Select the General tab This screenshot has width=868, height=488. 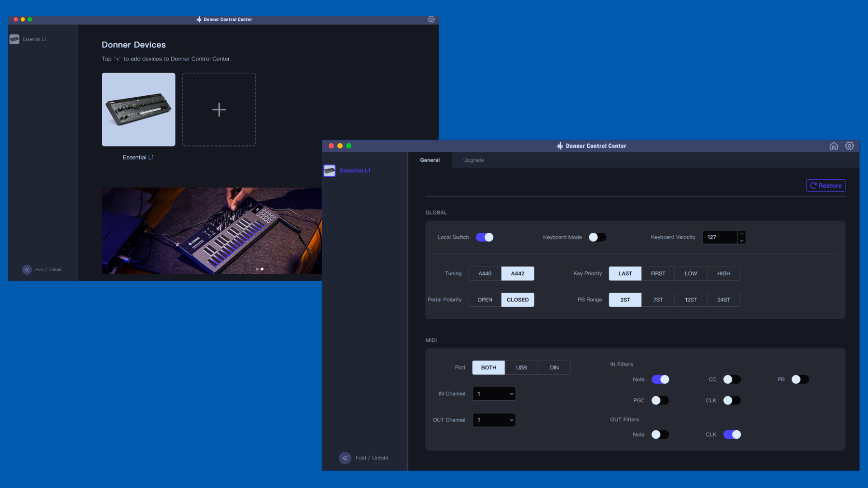tap(429, 160)
